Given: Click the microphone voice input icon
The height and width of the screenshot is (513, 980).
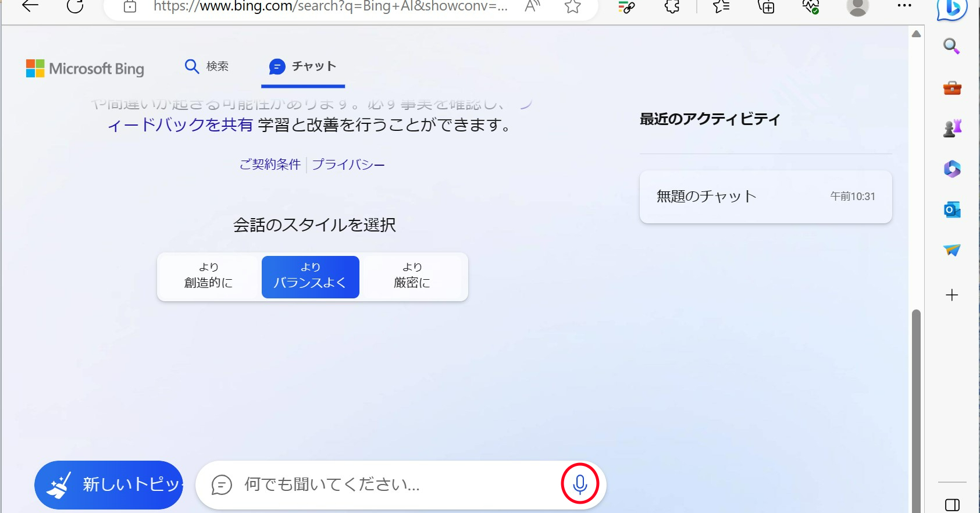Looking at the screenshot, I should tap(580, 484).
